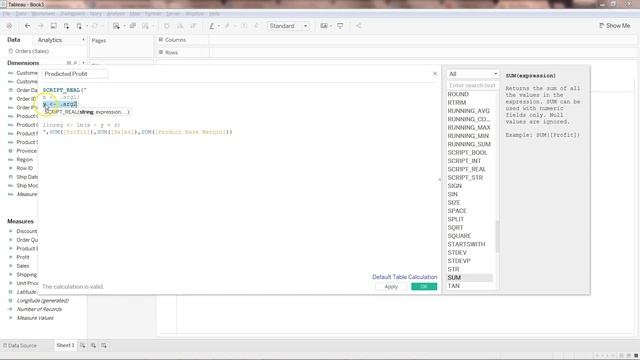The image size is (640, 360).
Task: Open the Analysis menu
Action: click(116, 13)
